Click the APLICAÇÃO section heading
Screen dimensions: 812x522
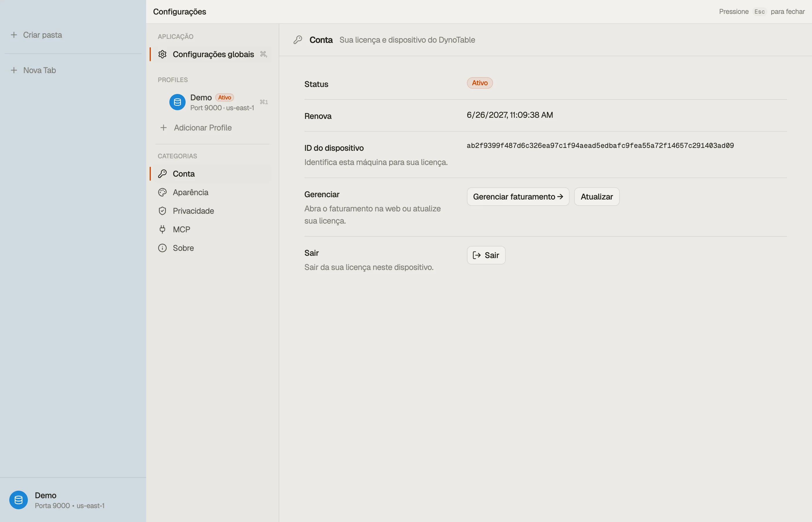tap(175, 37)
